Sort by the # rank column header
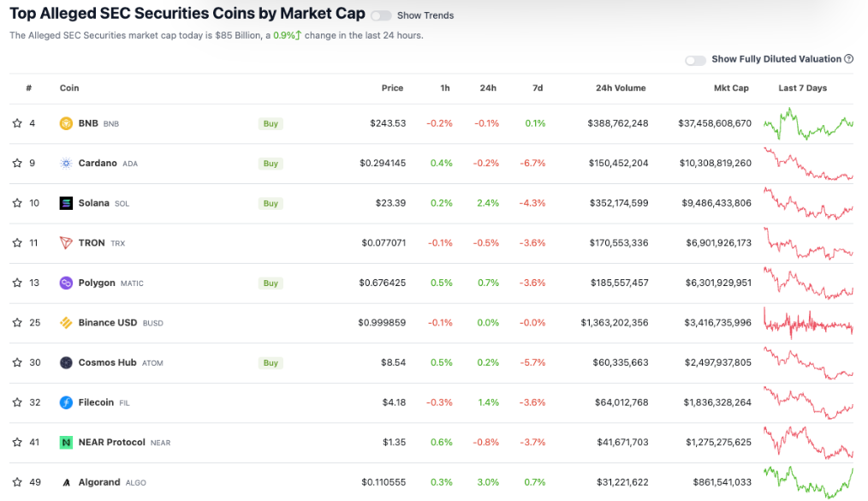Image resolution: width=868 pixels, height=501 pixels. [29, 88]
